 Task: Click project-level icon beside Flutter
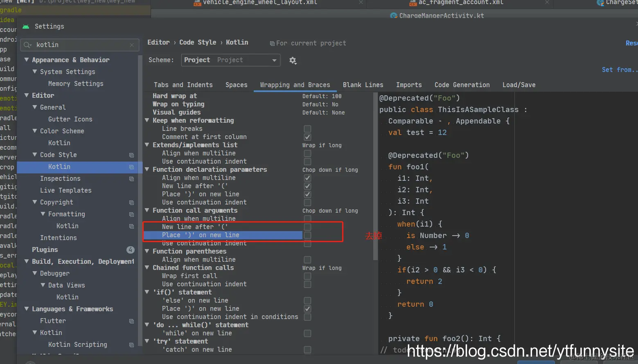coord(131,321)
